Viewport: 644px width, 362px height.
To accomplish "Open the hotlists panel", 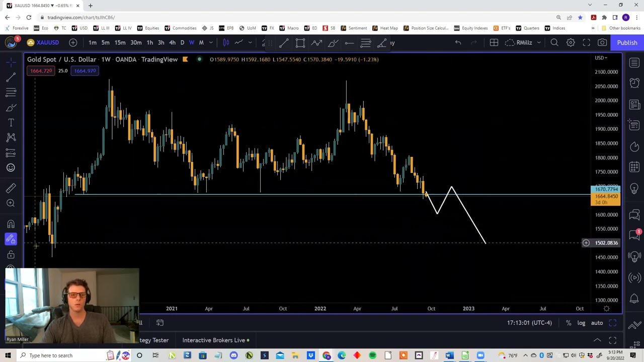I will [634, 146].
